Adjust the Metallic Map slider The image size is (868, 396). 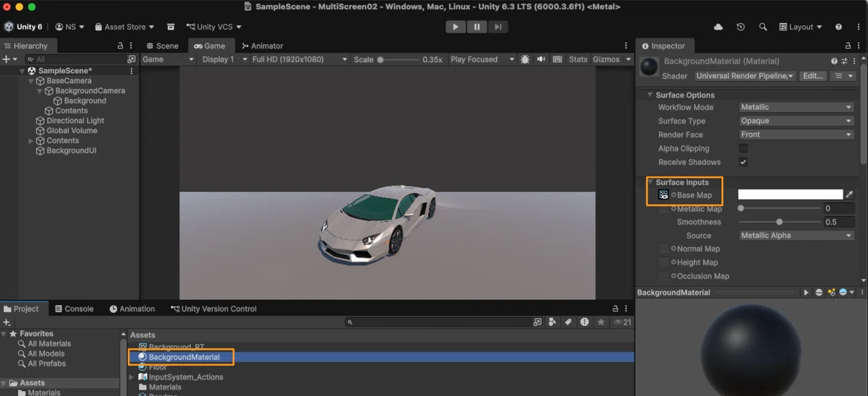(779, 208)
